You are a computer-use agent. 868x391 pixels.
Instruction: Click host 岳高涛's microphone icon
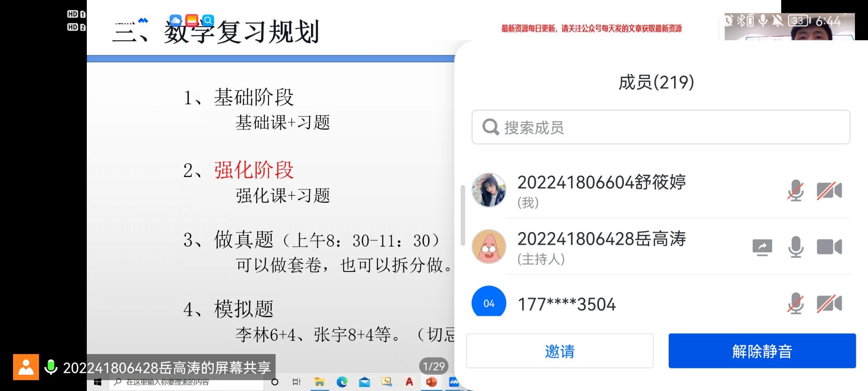[795, 247]
